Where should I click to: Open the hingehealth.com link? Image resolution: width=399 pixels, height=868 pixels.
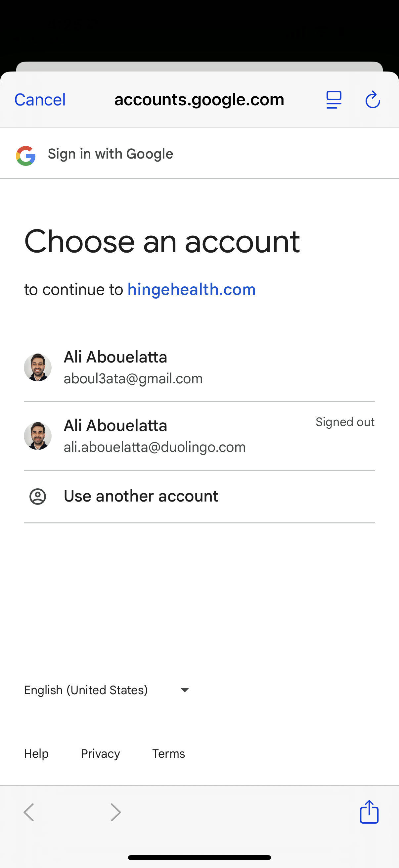pyautogui.click(x=191, y=289)
